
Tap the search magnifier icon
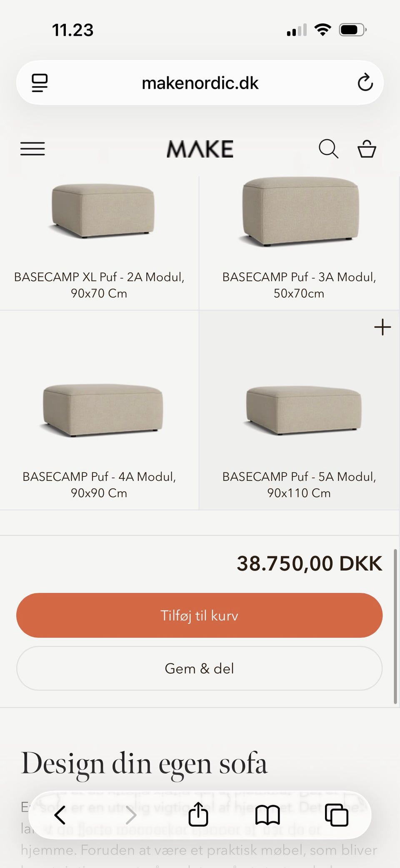[328, 149]
